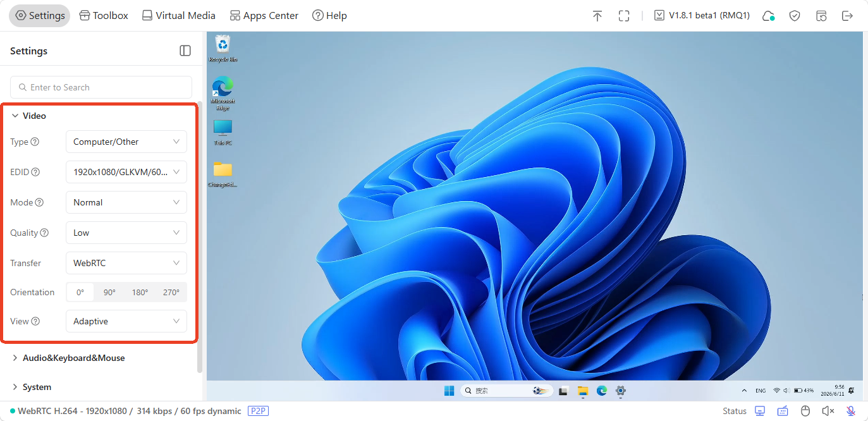Open Edge browser on remote taskbar

pos(602,391)
